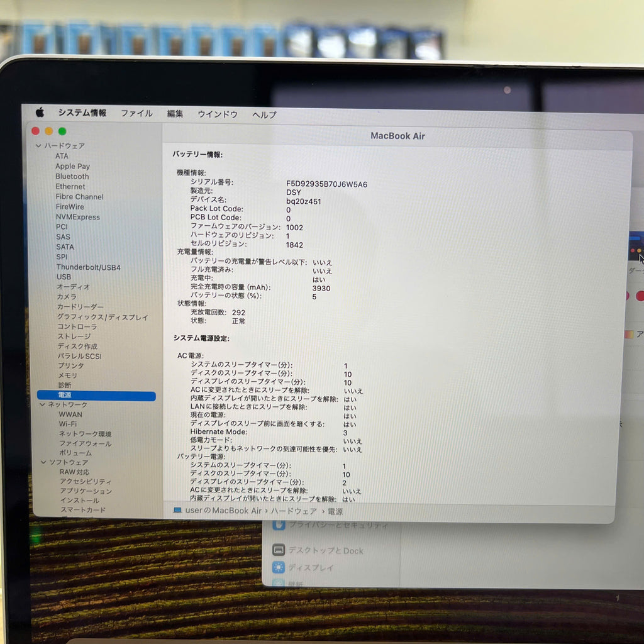644x644 pixels.
Task: Select メモリ in sidebar
Action: [67, 375]
